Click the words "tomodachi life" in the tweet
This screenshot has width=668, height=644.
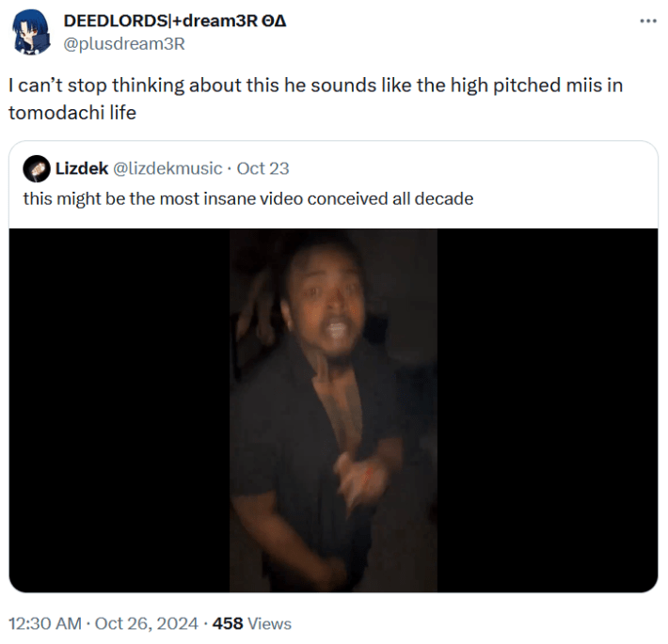tap(72, 113)
